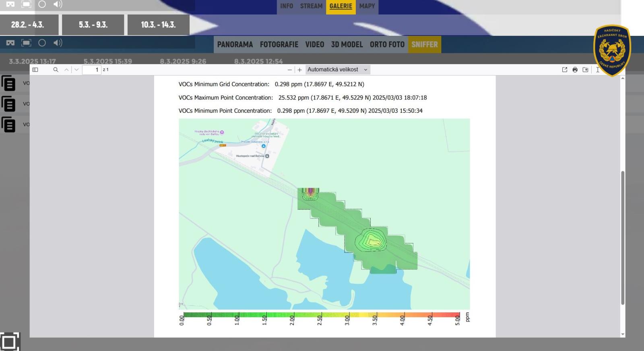Open find in document search

56,70
